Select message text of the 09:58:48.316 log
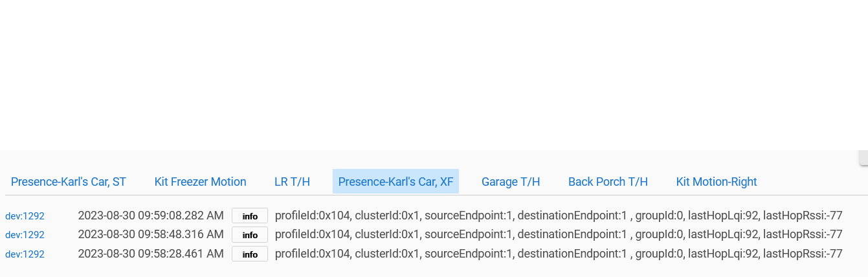The height and width of the screenshot is (277, 868). (x=559, y=234)
